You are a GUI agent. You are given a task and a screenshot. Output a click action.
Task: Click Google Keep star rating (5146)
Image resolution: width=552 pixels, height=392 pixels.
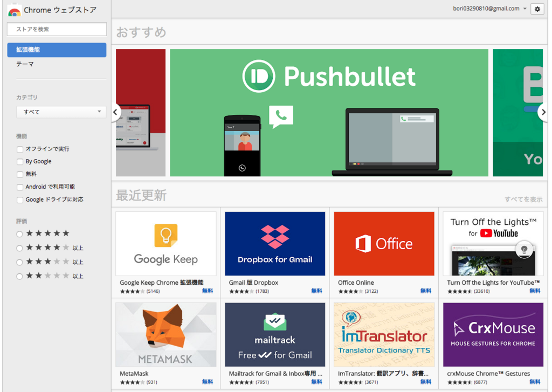click(140, 291)
